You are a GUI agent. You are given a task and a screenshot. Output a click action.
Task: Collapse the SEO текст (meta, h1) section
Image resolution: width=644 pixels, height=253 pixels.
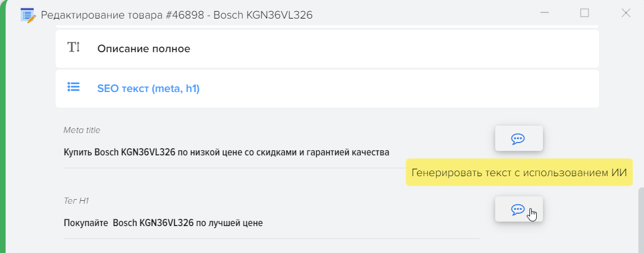pyautogui.click(x=148, y=88)
